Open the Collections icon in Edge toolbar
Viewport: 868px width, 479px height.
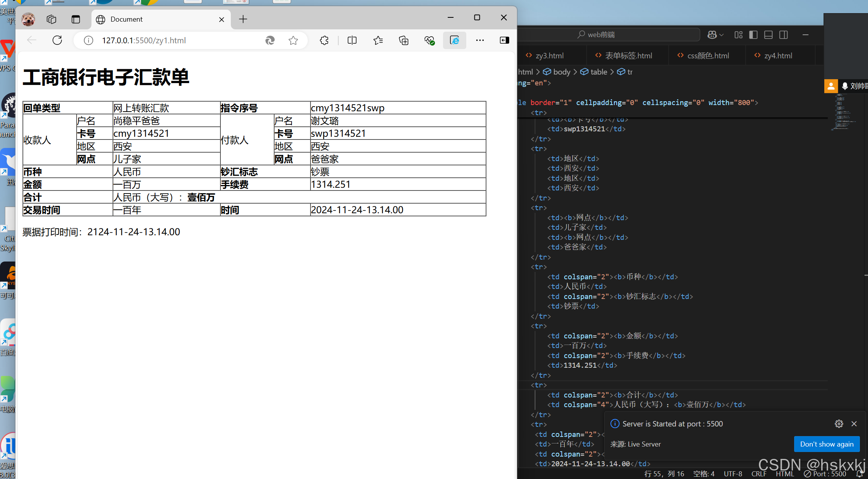click(x=404, y=40)
